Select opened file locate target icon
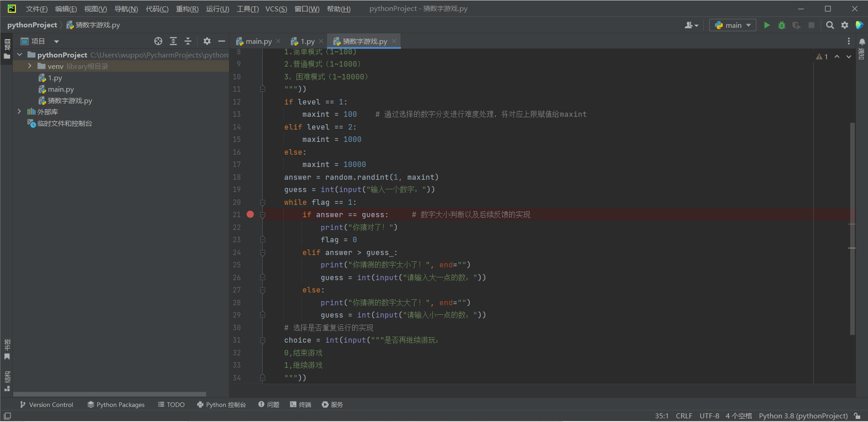Viewport: 868px width, 422px height. 158,41
